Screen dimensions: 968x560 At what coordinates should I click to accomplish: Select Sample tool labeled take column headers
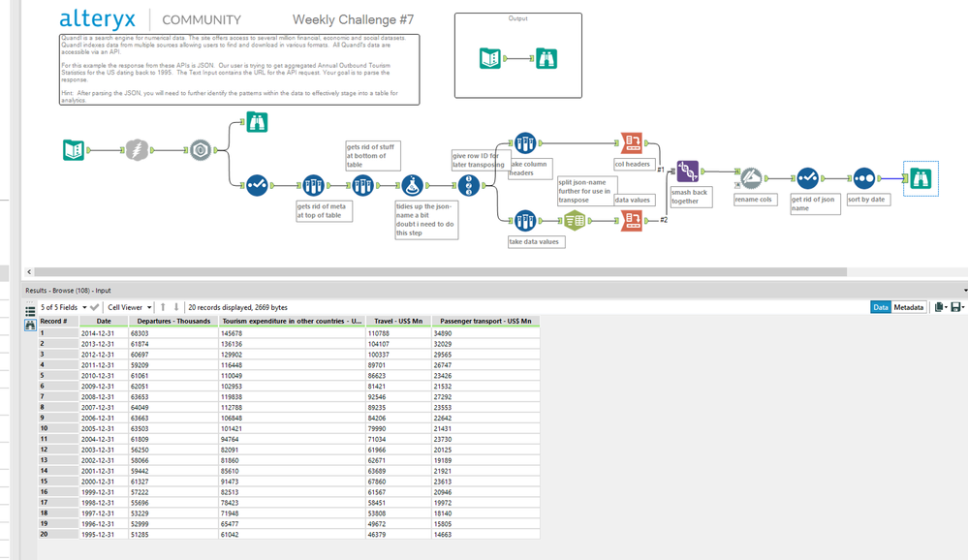(525, 143)
